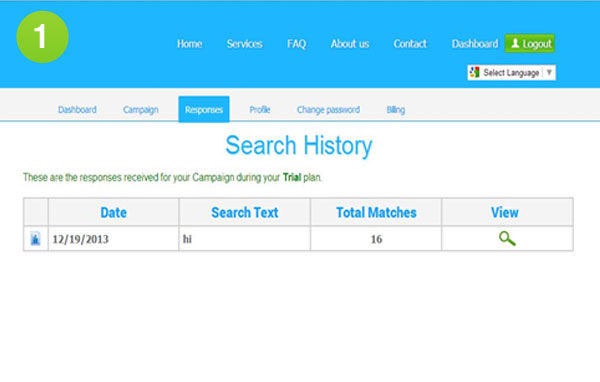
Task: Log out using the green Logout button
Action: (530, 44)
